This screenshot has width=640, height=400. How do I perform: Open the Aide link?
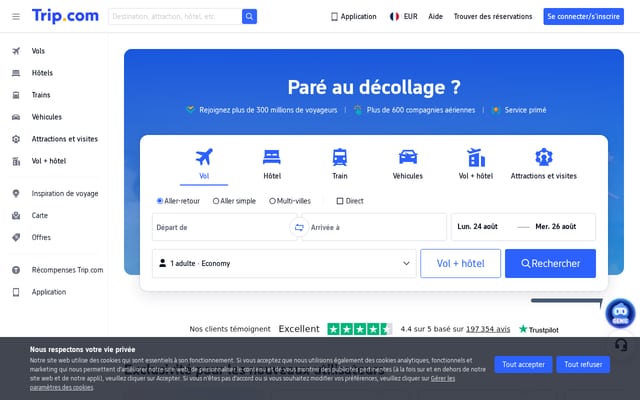[436, 17]
